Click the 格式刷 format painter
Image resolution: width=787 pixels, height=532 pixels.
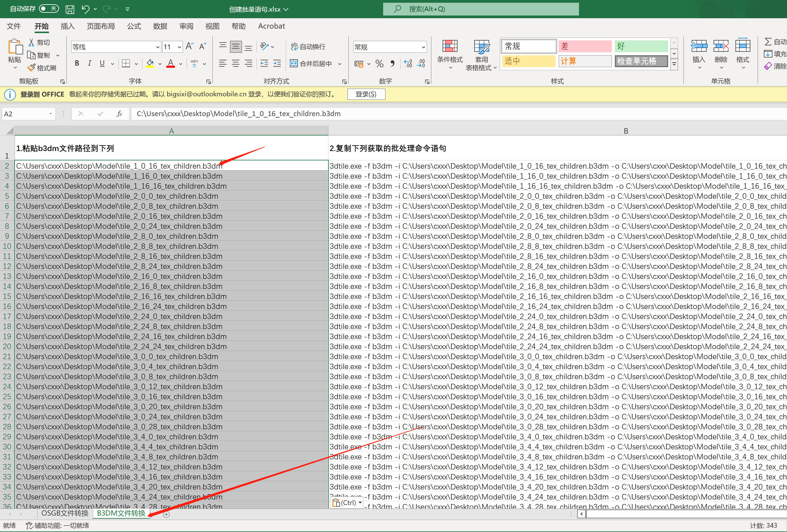click(x=42, y=68)
